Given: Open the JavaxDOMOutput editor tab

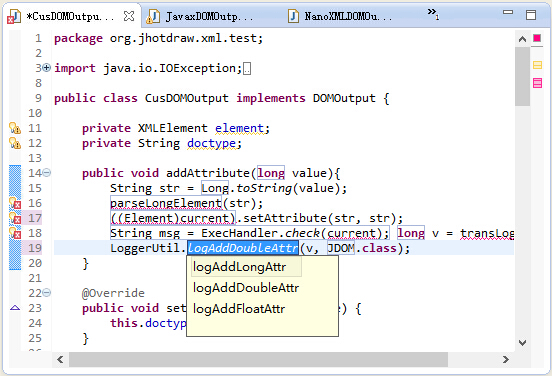Looking at the screenshot, I should (x=200, y=17).
